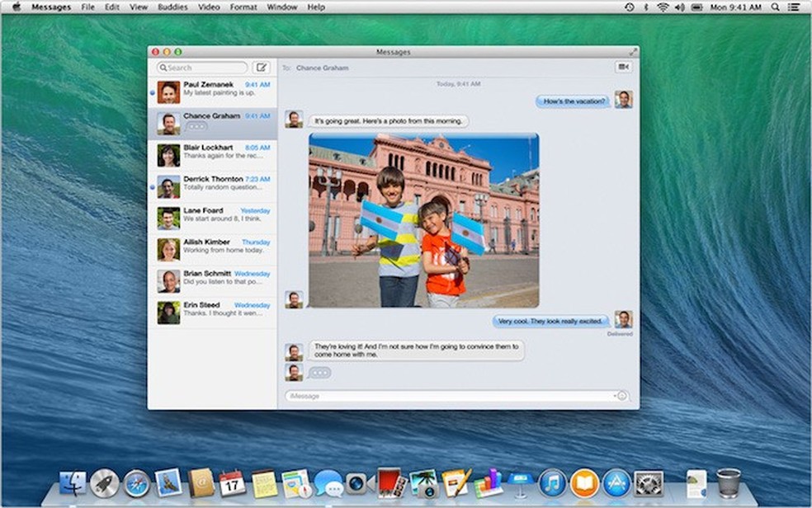Click the volume icon in the menu bar

[x=681, y=7]
